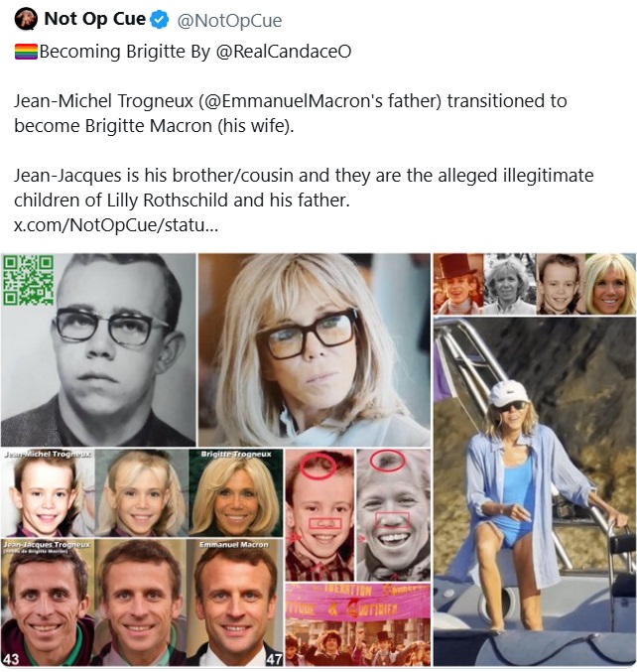Viewport: 637px width, 672px height.
Task: Click the green QR code
Action: [x=28, y=280]
